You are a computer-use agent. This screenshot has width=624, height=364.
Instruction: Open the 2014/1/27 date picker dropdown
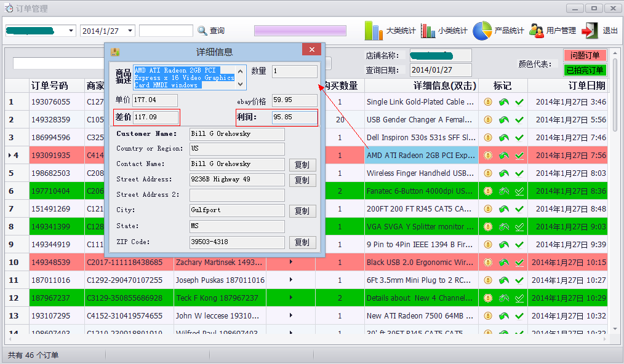pos(130,31)
